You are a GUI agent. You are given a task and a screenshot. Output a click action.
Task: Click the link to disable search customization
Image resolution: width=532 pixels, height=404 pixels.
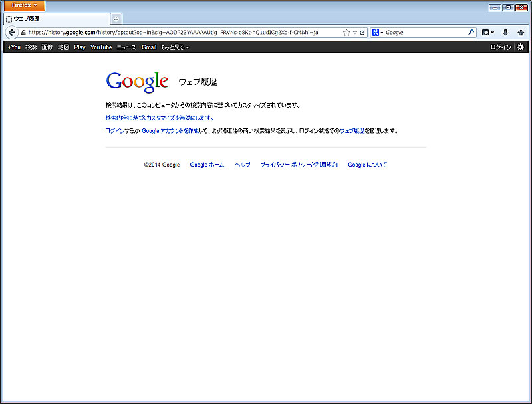tap(160, 118)
